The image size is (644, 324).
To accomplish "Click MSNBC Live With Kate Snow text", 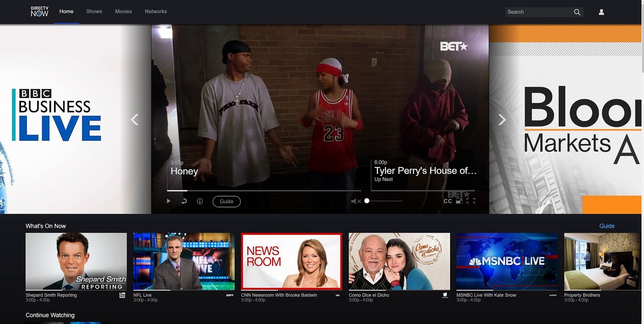I will pos(486,295).
